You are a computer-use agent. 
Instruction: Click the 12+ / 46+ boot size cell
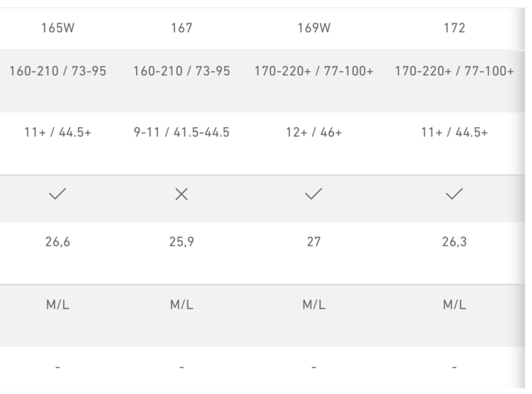[x=314, y=133]
